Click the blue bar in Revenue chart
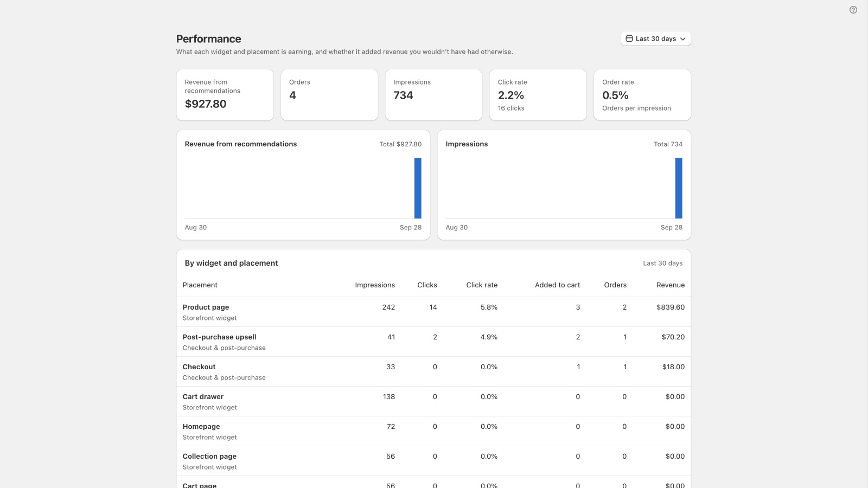The height and width of the screenshot is (488, 868). click(x=418, y=188)
